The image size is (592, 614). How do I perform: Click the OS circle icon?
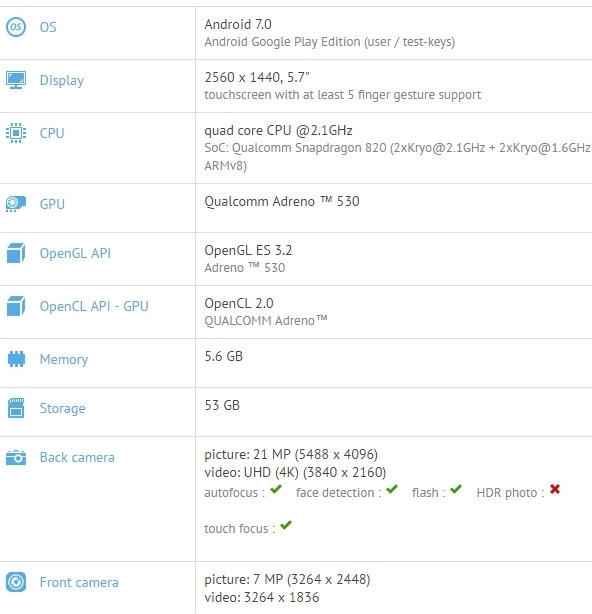16,27
